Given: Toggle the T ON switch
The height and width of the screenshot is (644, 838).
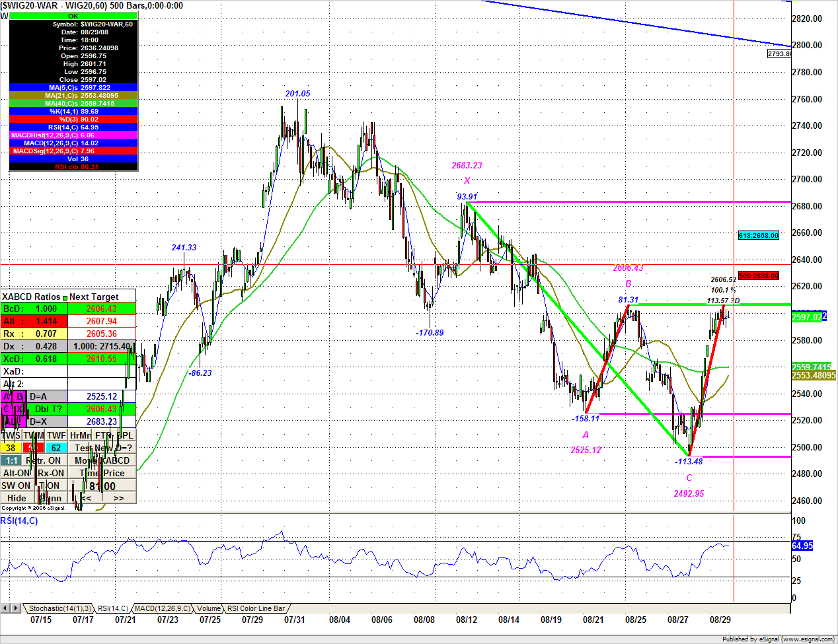Looking at the screenshot, I should click(x=51, y=485).
